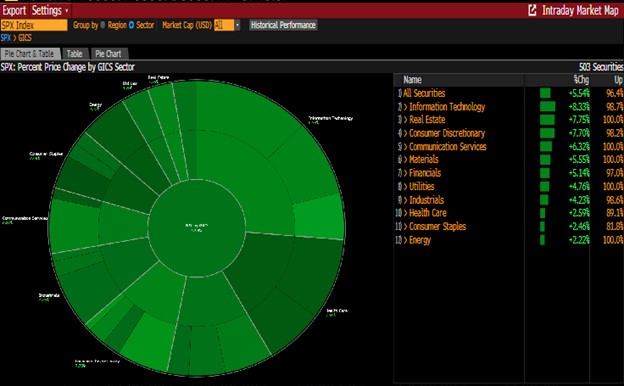Switch to the Pie Chart & Table tab

pos(30,54)
